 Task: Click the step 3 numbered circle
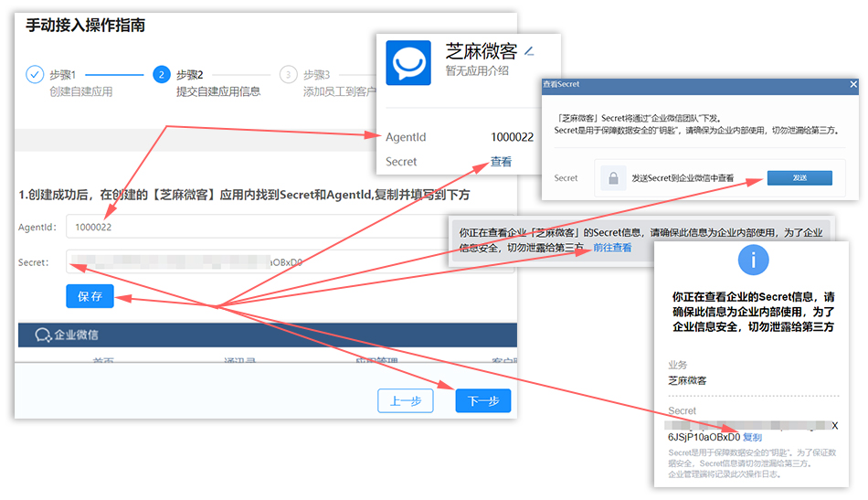(x=288, y=74)
